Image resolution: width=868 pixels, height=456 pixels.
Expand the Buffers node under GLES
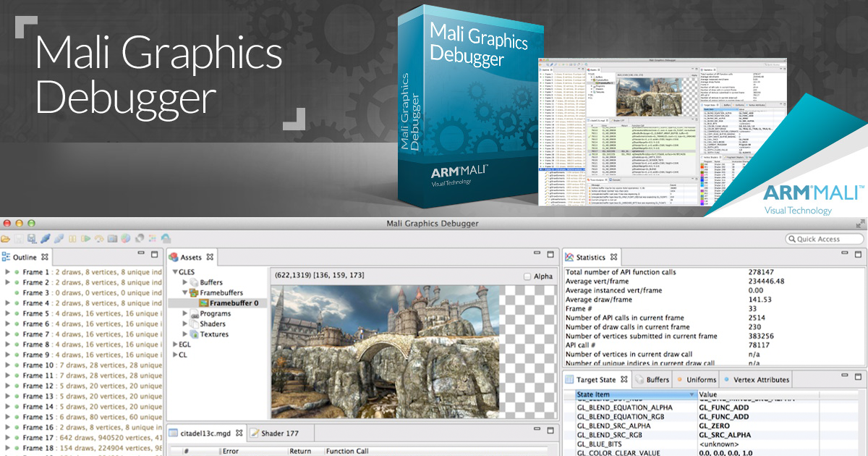click(184, 282)
